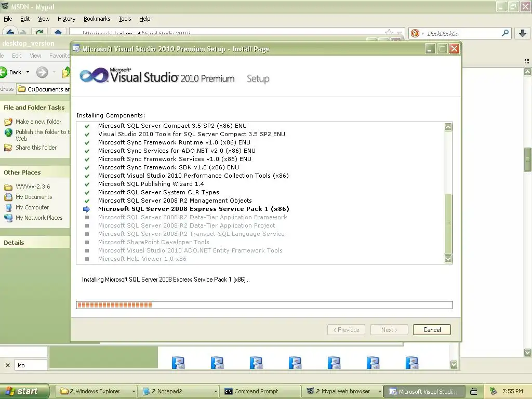This screenshot has height=399, width=532.
Task: Open the Notepad2 taskbar group
Action: click(x=179, y=391)
